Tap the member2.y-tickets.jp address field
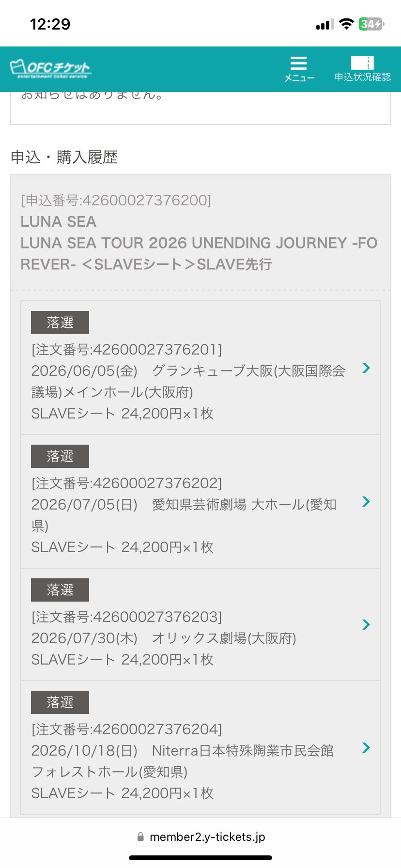The image size is (401, 868). point(207,837)
